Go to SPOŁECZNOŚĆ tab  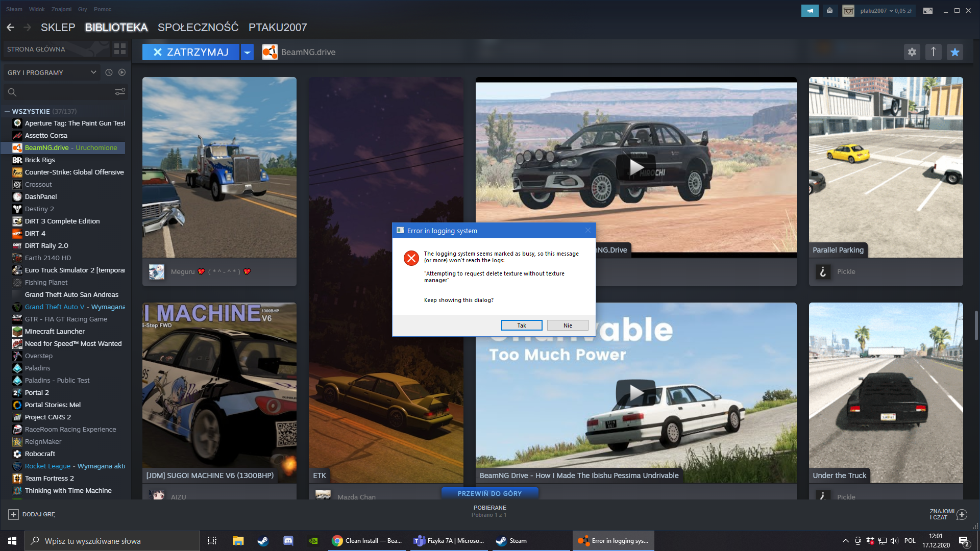point(198,28)
